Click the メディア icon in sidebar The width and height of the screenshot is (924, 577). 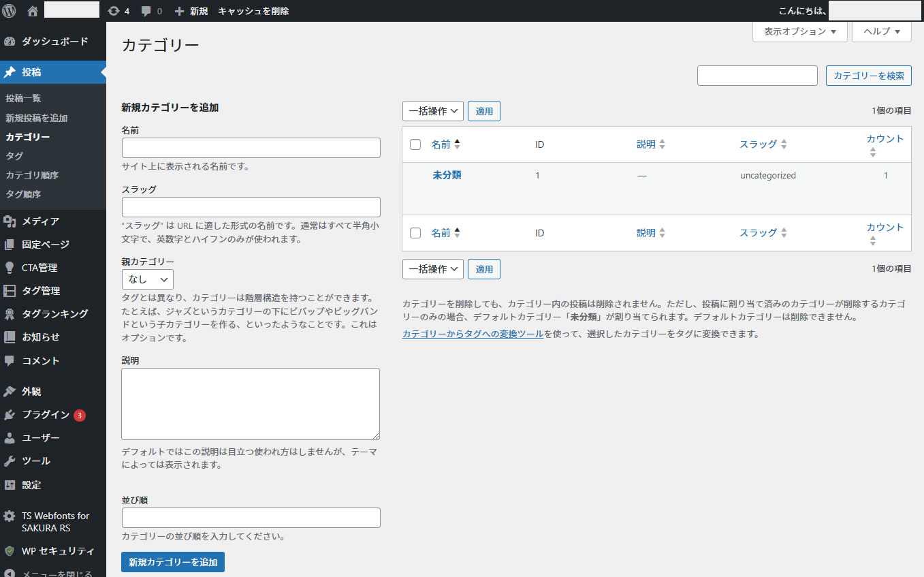pyautogui.click(x=10, y=221)
